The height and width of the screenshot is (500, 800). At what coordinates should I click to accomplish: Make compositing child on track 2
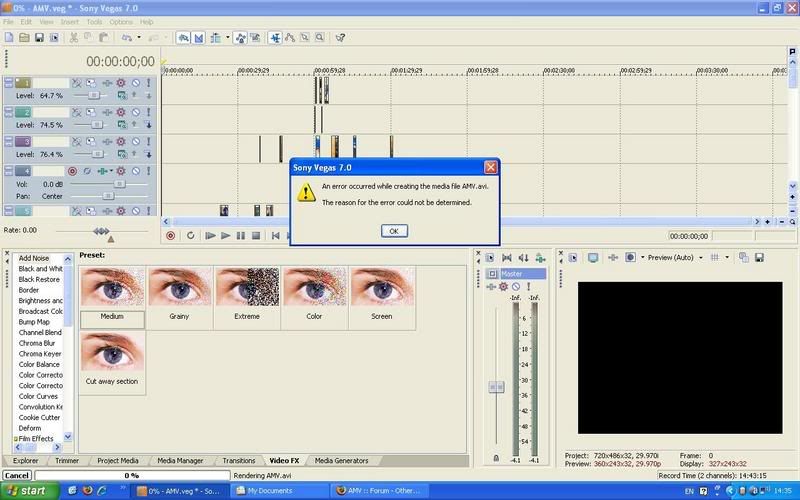click(x=148, y=124)
